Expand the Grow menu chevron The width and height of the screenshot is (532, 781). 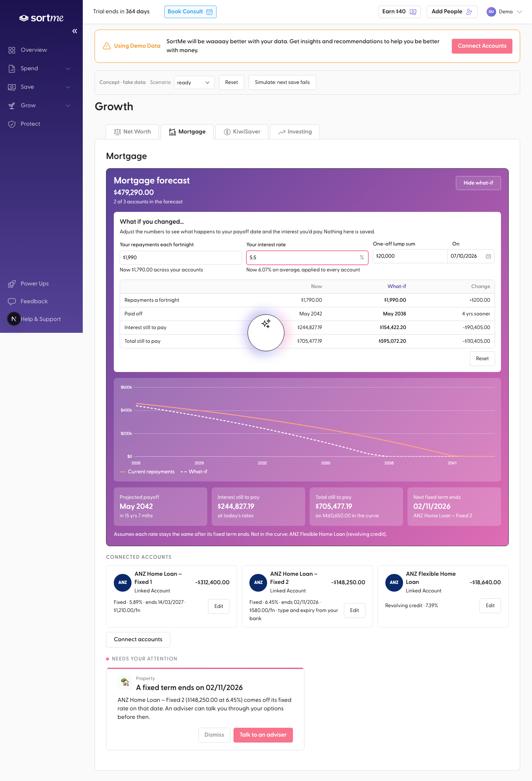pyautogui.click(x=68, y=105)
